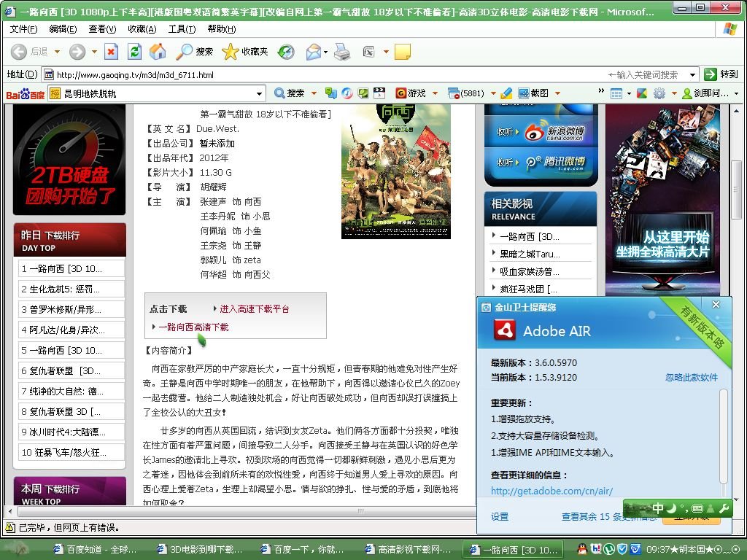Click the browser Stop button
Viewport: 747px width, 560px height.
point(111,52)
